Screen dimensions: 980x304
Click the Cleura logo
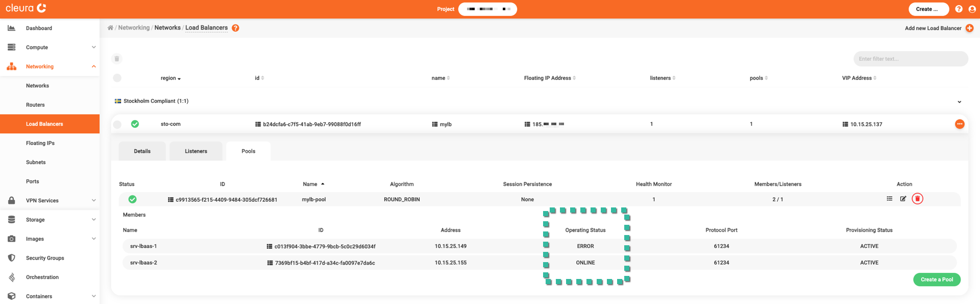click(x=26, y=8)
